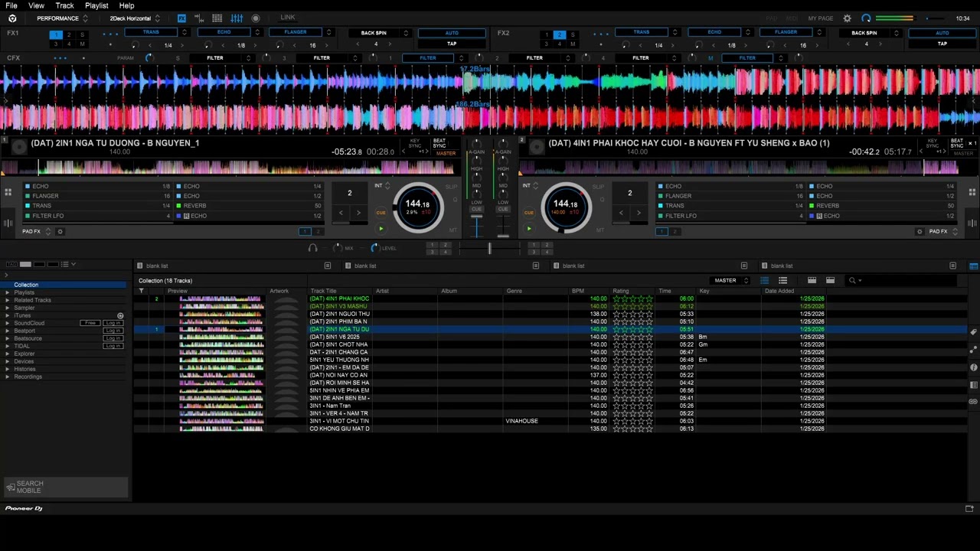Screen dimensions: 980x551
Task: Click the rekordbox logo icon in toolbar
Action: pos(12,18)
